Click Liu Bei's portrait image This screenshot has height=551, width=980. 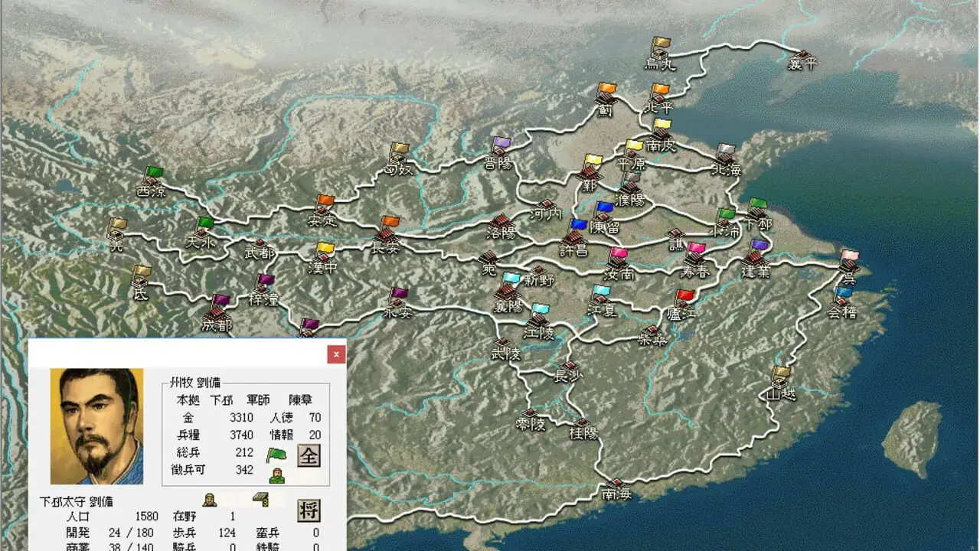(x=96, y=425)
